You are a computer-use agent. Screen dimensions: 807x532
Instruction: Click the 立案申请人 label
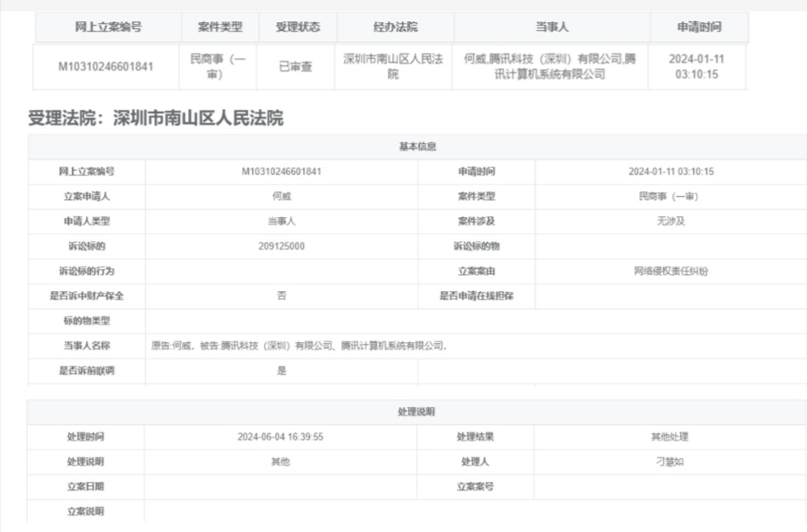87,197
